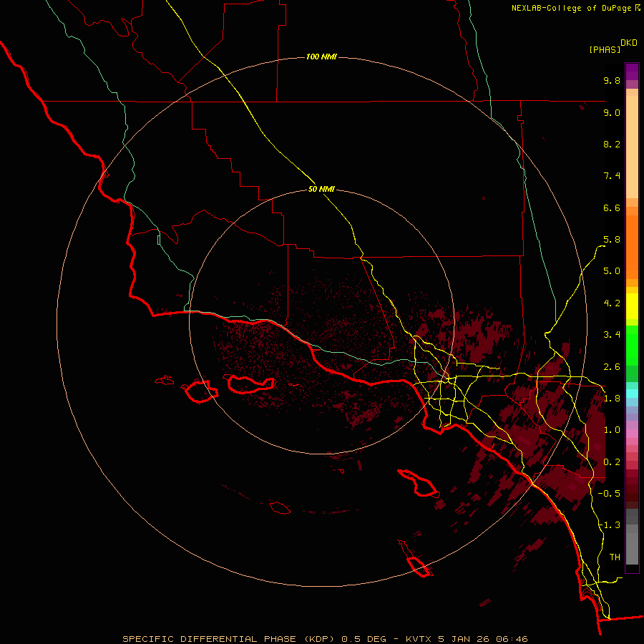The image size is (644, 644).
Task: Click the -1.3 scale value
Action: [x=609, y=526]
